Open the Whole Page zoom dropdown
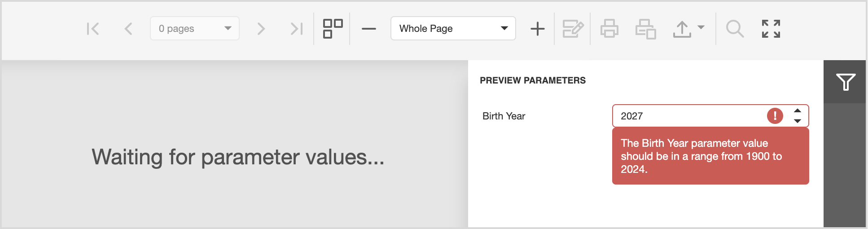868x229 pixels. pos(453,29)
